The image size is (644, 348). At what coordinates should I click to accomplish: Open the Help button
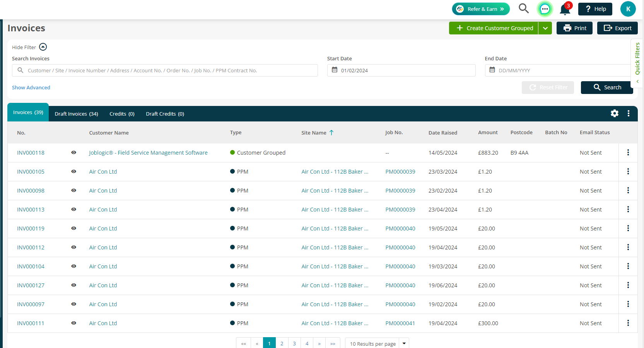(595, 9)
